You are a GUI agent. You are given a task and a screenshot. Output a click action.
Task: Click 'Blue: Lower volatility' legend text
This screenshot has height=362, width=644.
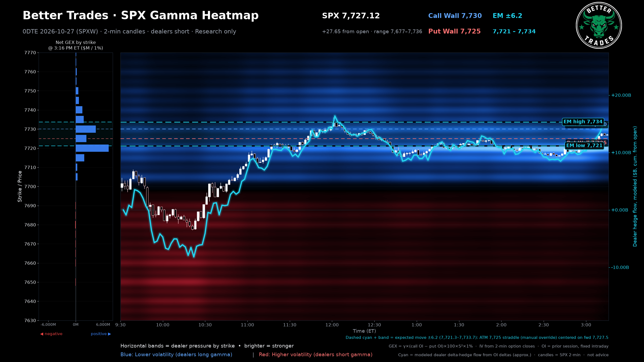tap(176, 355)
